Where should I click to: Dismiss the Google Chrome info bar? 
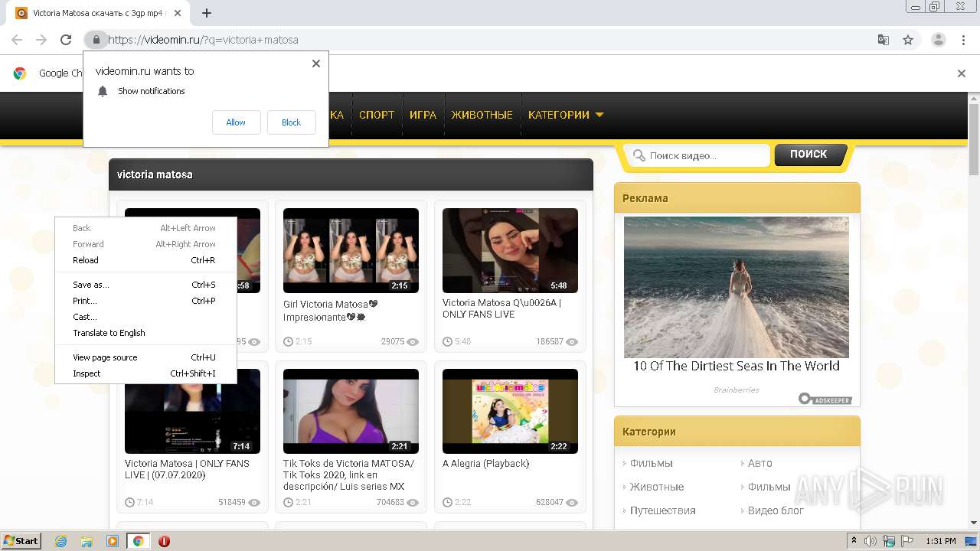[x=962, y=73]
